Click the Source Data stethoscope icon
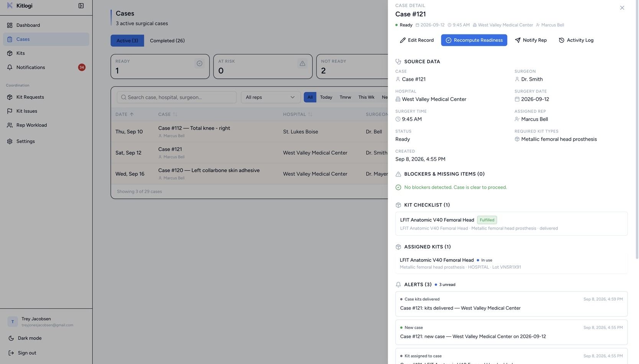The width and height of the screenshot is (639, 364). (398, 62)
